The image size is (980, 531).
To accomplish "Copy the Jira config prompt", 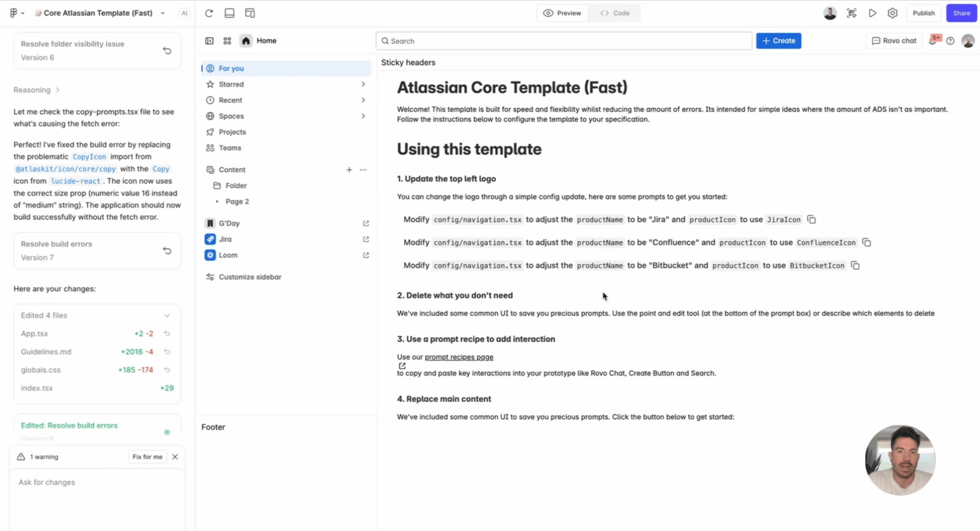I will [811, 219].
